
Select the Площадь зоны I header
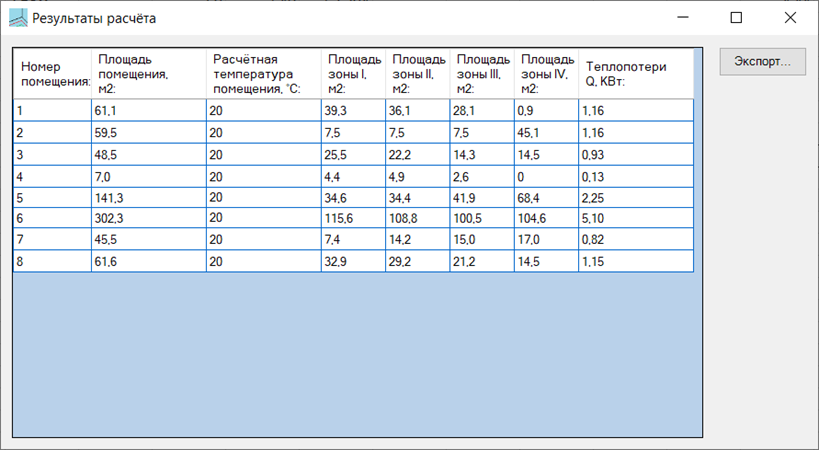point(353,73)
